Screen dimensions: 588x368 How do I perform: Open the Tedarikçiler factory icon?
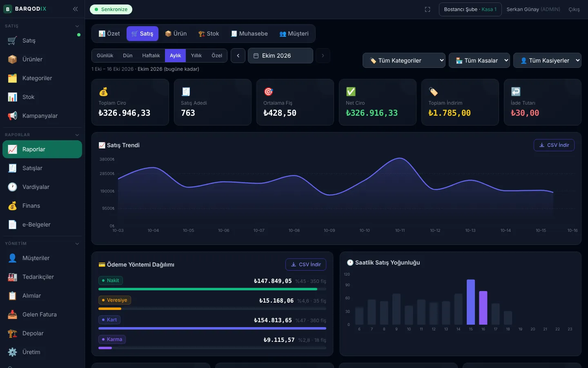click(x=13, y=277)
